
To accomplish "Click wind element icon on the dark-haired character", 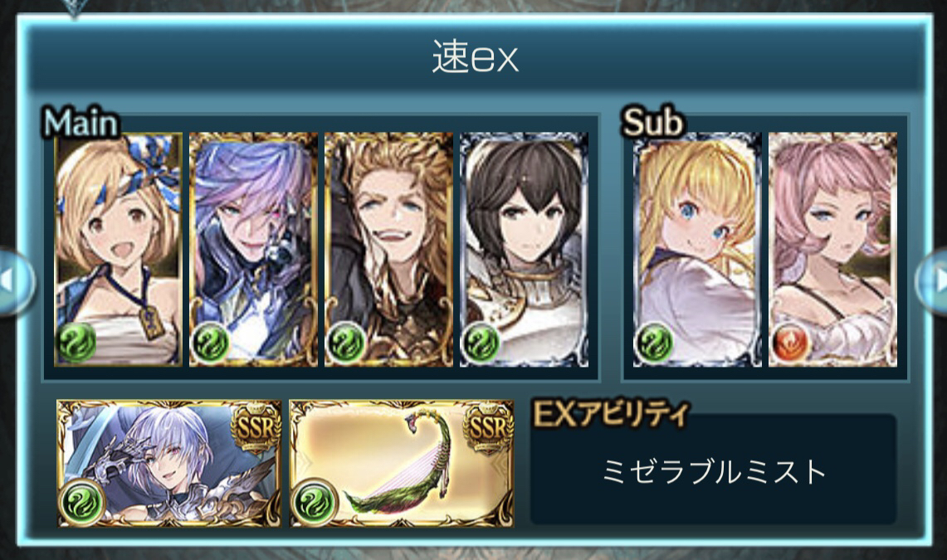I will [x=481, y=342].
